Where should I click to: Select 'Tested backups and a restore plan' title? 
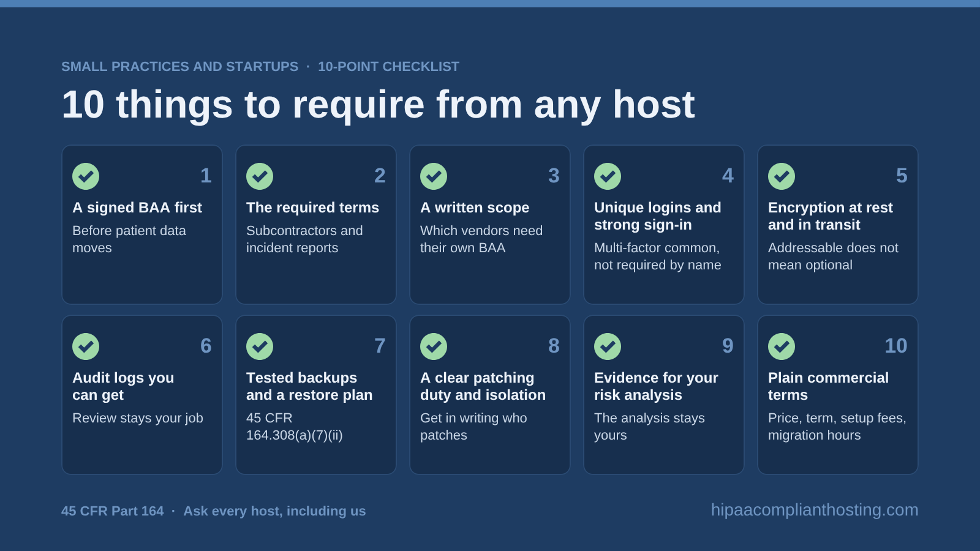pos(309,386)
